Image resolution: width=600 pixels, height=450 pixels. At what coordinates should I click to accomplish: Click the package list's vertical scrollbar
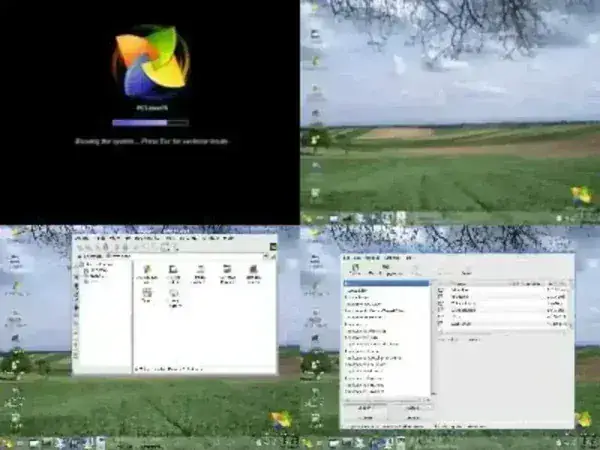(570, 306)
